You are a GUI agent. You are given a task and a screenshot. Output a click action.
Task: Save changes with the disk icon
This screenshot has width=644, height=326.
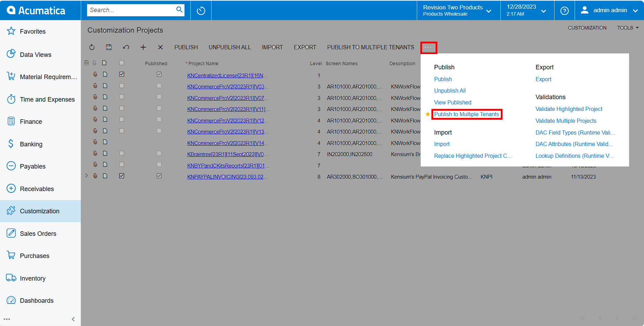[109, 47]
